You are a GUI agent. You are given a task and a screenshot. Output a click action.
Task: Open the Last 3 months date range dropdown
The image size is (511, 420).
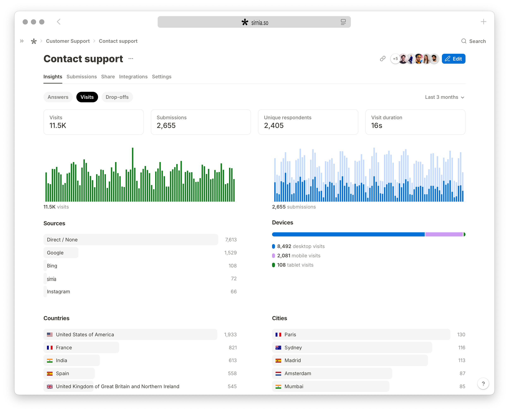point(445,97)
